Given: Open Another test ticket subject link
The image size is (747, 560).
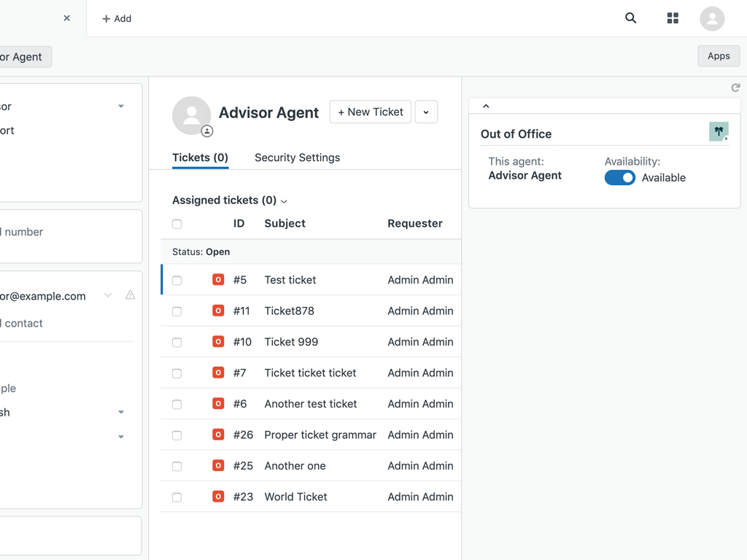Looking at the screenshot, I should [311, 404].
